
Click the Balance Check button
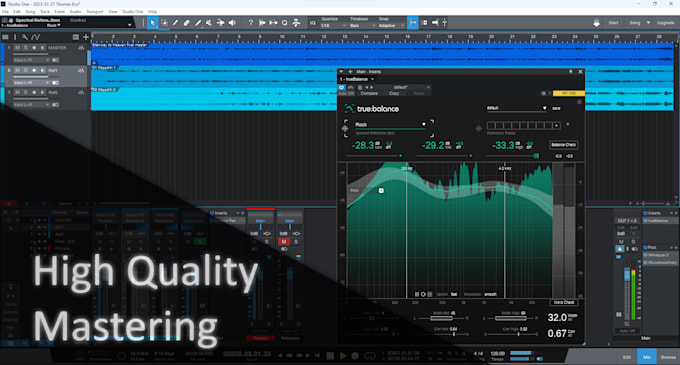pos(564,145)
